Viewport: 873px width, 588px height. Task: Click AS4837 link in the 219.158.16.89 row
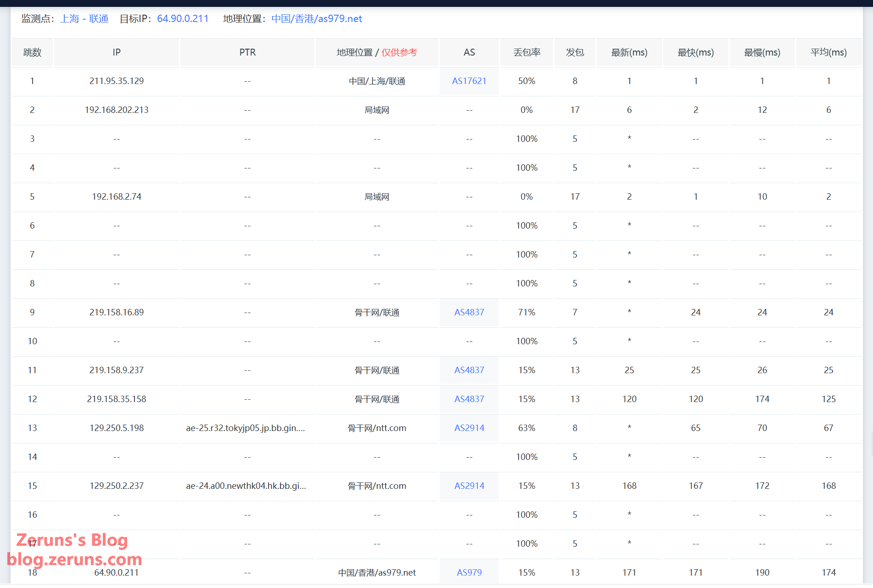[469, 313]
